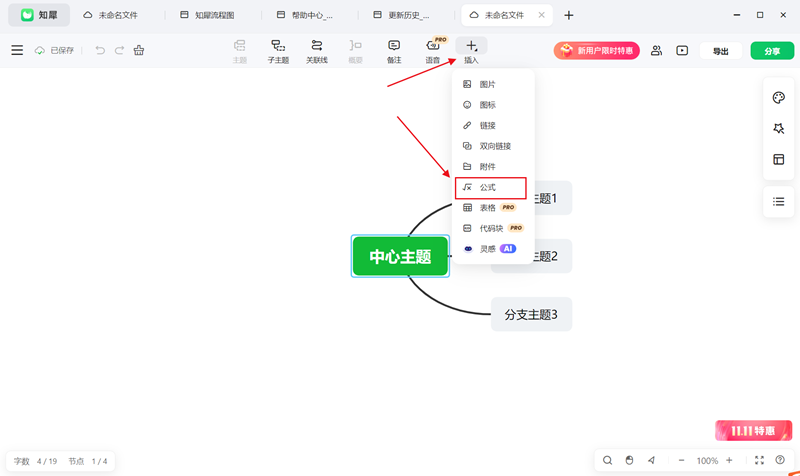Viewport: 800px width, 476px height.
Task: Start presentation mode play icon
Action: 682,51
